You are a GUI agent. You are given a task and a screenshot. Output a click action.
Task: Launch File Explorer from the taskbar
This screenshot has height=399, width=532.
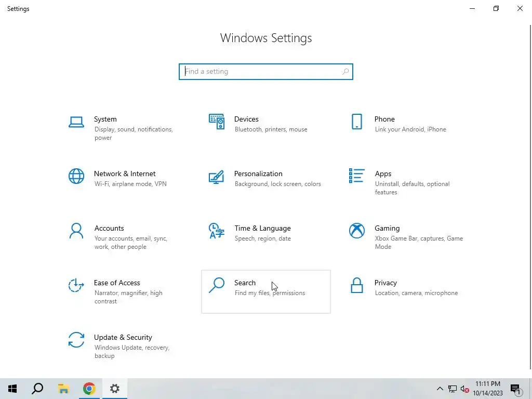coord(63,389)
